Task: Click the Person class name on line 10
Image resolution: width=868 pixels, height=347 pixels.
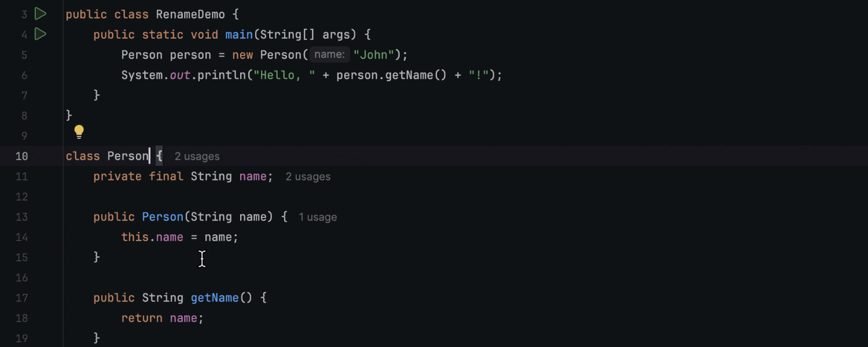Action: pos(128,156)
